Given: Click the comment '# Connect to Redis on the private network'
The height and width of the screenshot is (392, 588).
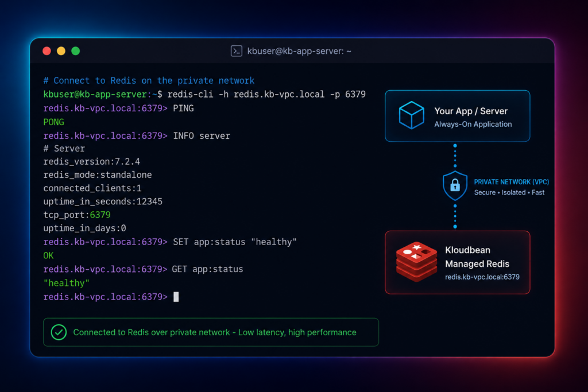Looking at the screenshot, I should [149, 80].
